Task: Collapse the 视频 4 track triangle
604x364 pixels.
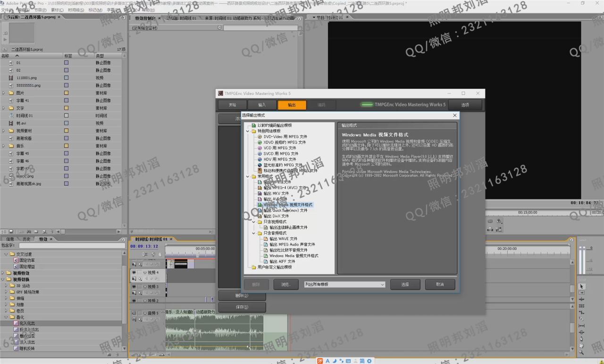Action: tap(145, 273)
